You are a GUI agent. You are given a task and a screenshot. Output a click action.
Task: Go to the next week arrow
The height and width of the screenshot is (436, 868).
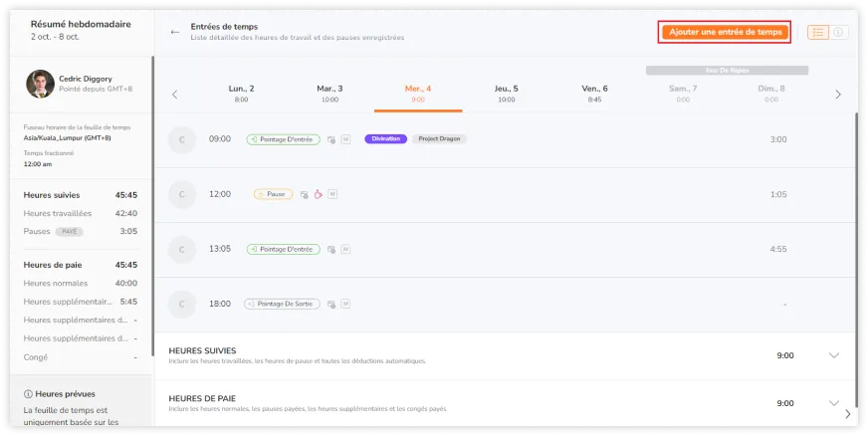click(838, 95)
